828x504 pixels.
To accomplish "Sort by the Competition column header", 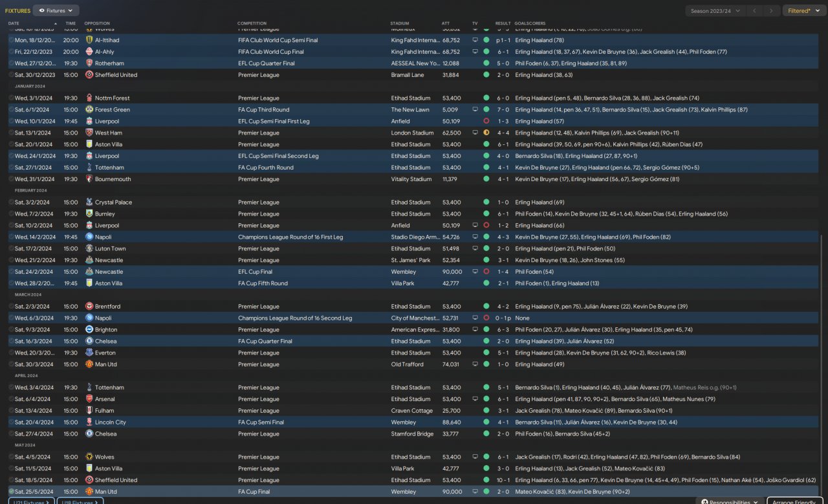I will click(252, 23).
